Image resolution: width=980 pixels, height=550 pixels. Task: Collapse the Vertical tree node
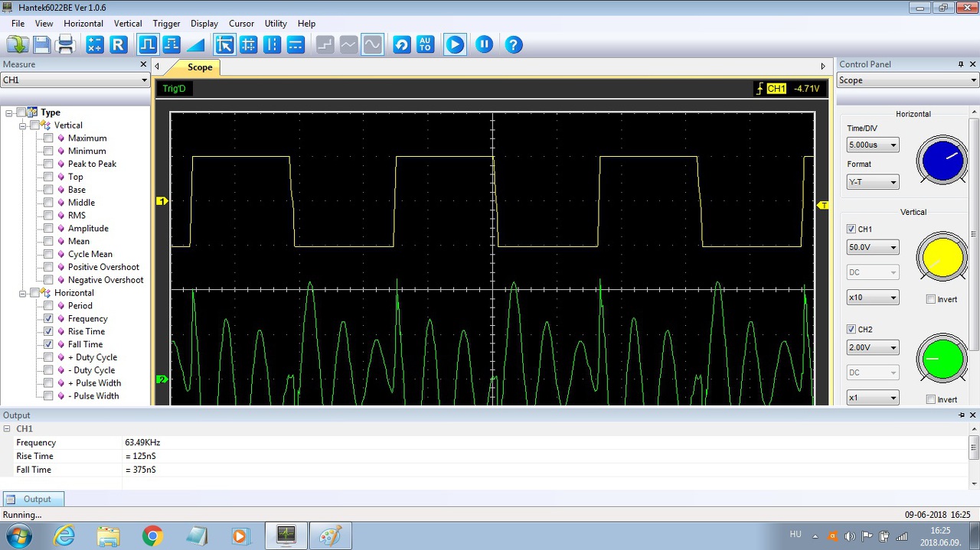coord(23,125)
